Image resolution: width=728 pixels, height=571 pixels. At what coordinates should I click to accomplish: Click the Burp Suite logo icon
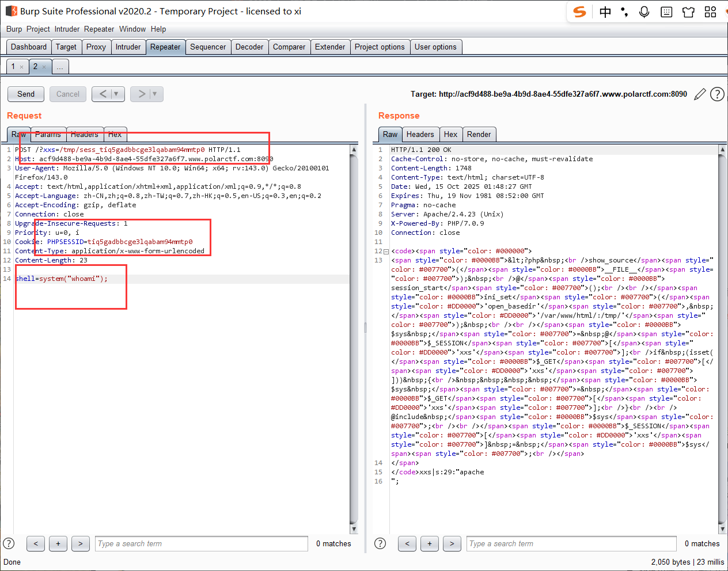point(11,11)
